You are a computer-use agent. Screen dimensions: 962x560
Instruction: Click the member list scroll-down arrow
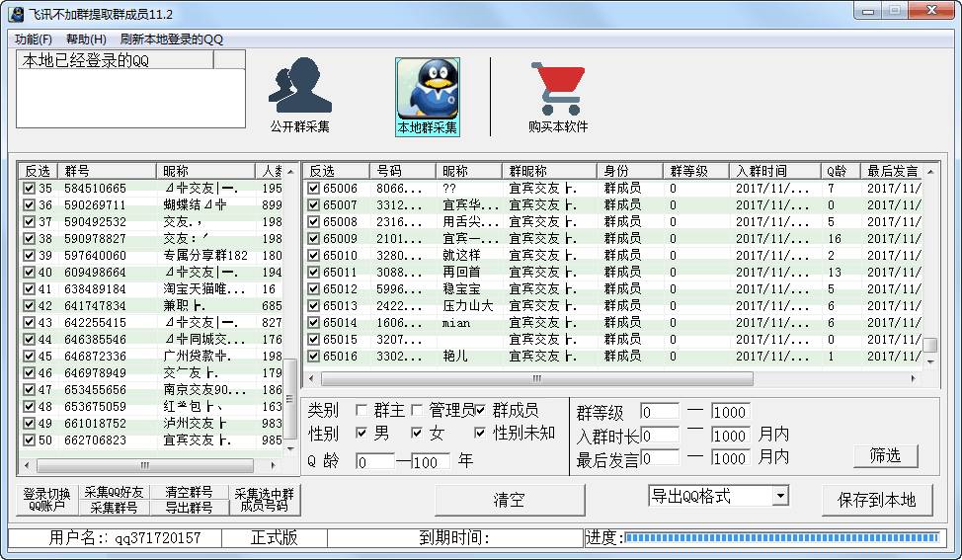coord(930,361)
